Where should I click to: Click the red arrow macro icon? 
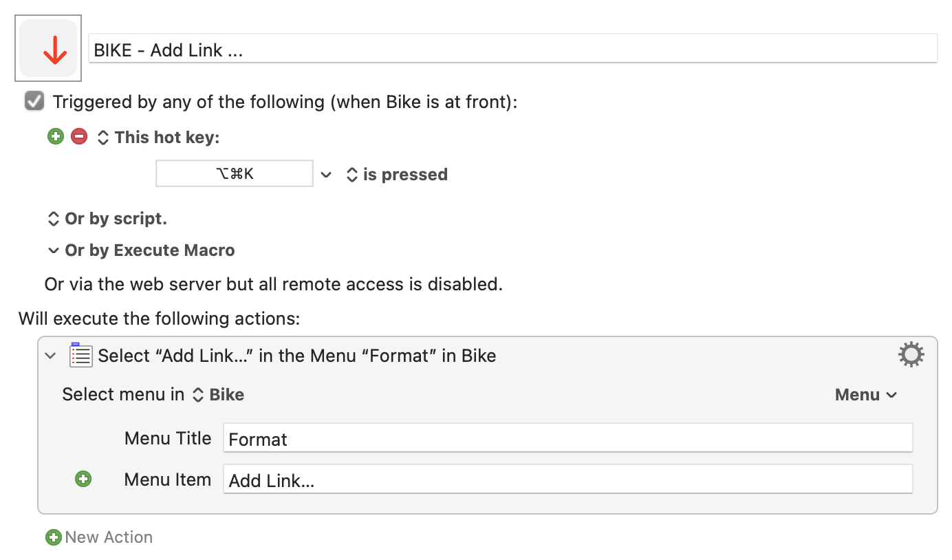pyautogui.click(x=48, y=48)
